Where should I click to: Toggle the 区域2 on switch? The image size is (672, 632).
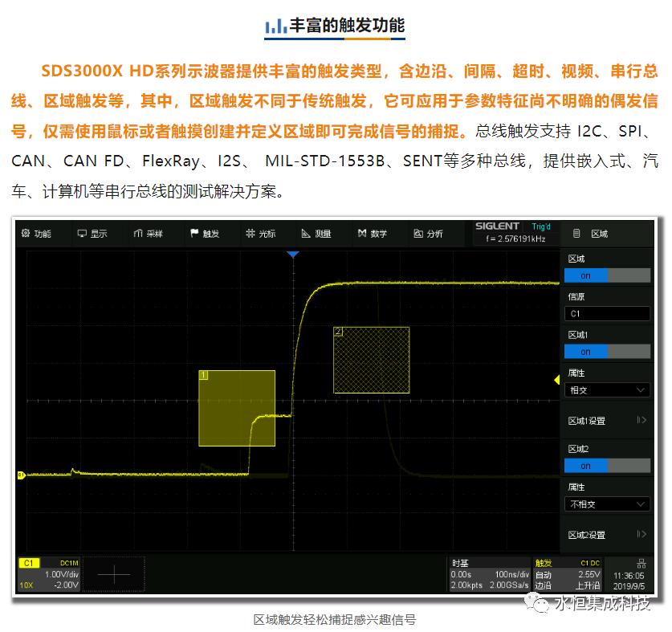click(607, 466)
